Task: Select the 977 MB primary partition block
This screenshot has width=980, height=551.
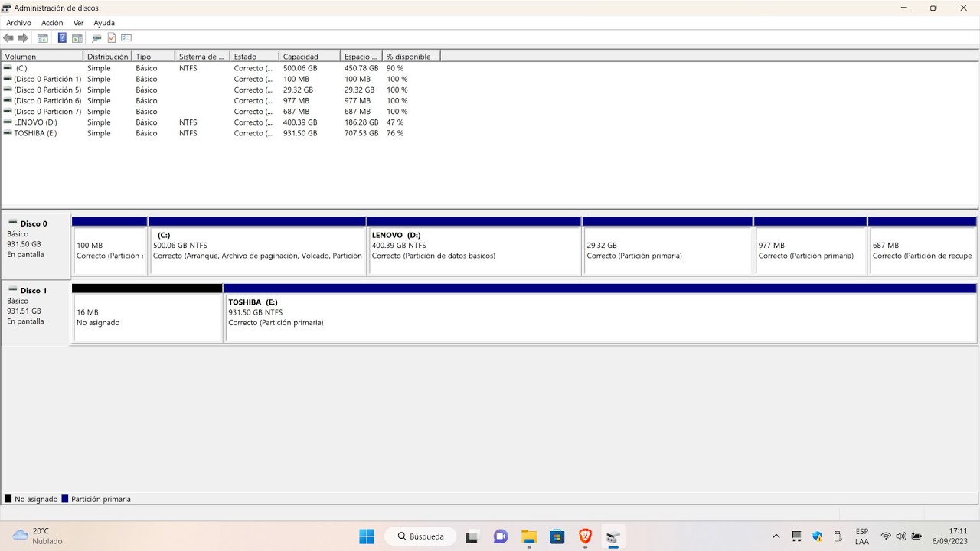Action: tap(811, 246)
